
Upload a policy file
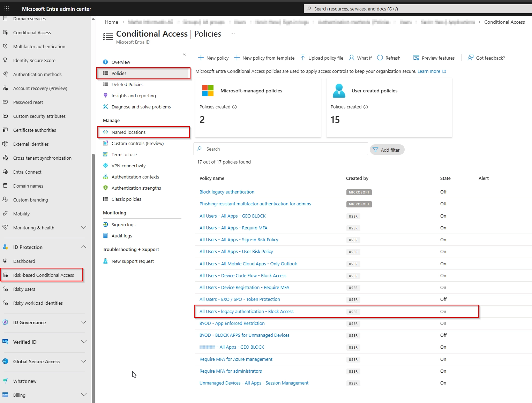tap(321, 58)
